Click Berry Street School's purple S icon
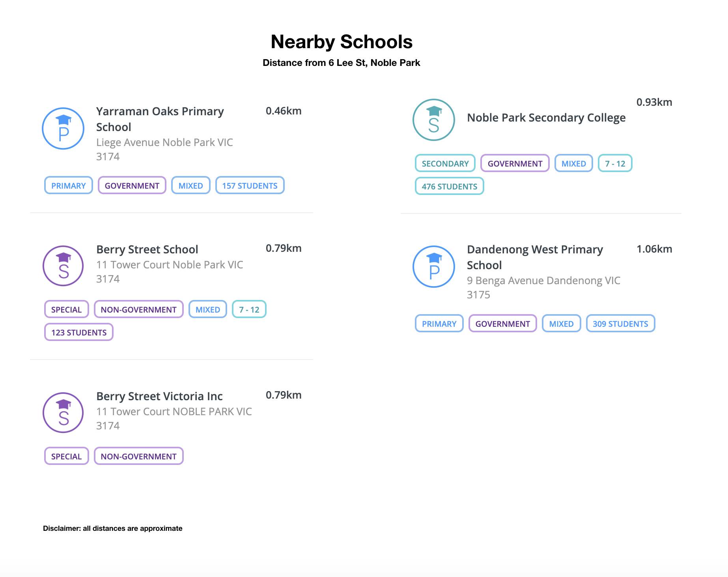 (x=63, y=266)
